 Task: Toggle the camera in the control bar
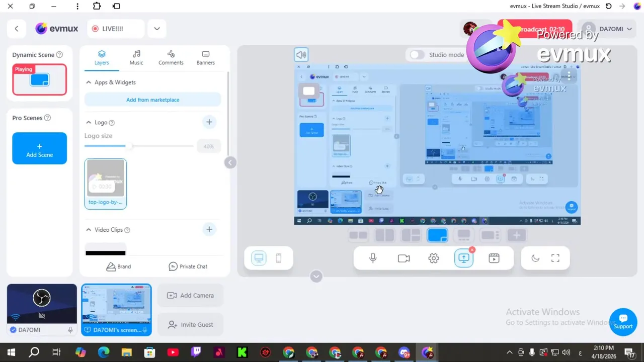click(404, 258)
